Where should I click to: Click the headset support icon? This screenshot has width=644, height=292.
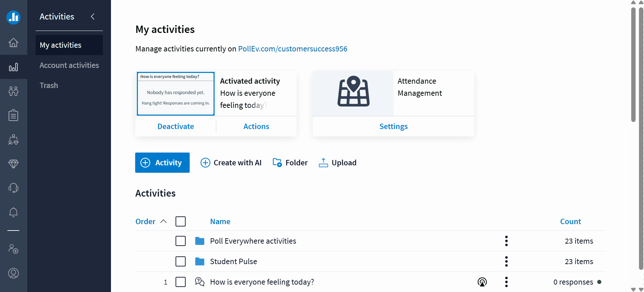(x=13, y=188)
